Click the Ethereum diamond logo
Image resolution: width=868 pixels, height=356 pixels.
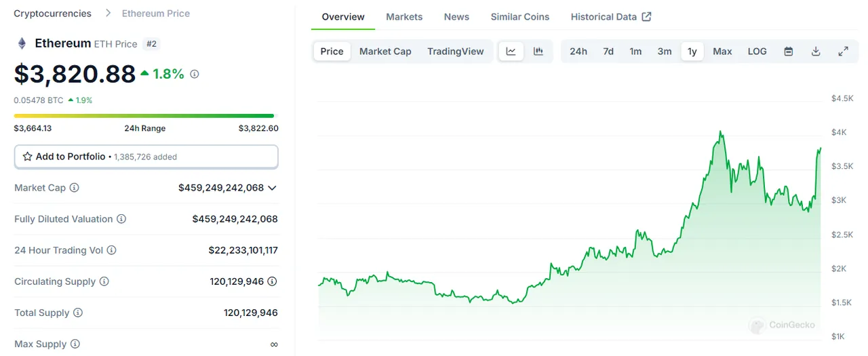click(22, 43)
